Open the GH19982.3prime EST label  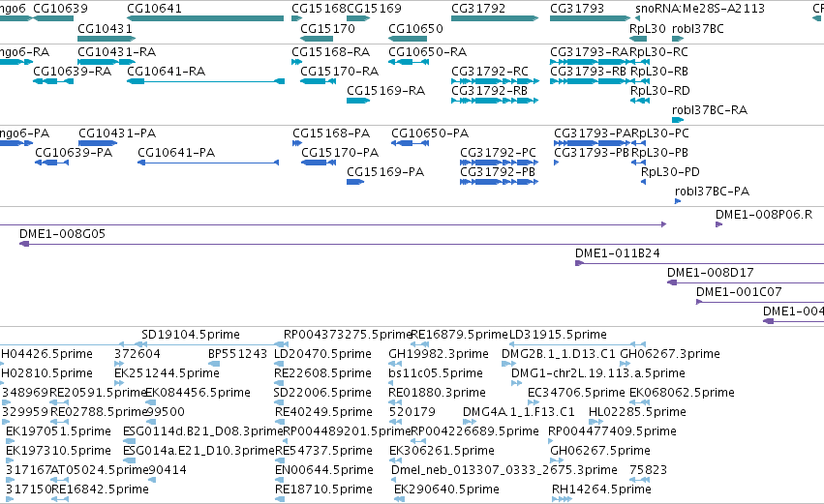pos(439,354)
